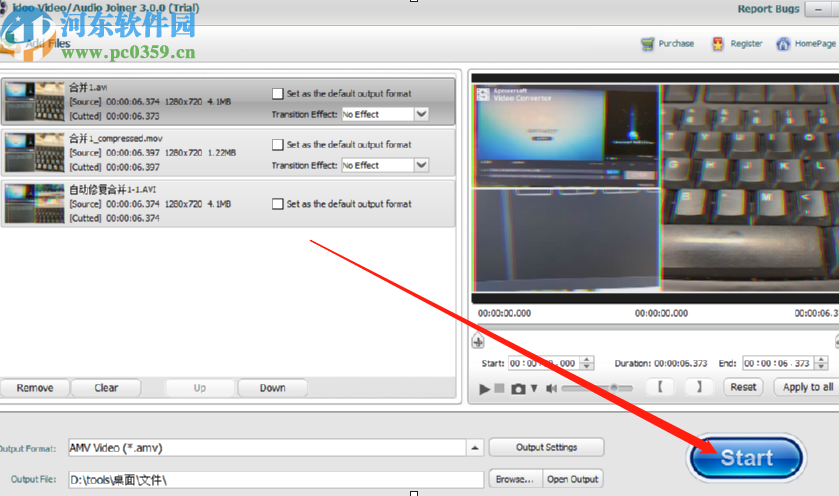The image size is (839, 496).
Task: Click the End time input field
Action: [779, 363]
